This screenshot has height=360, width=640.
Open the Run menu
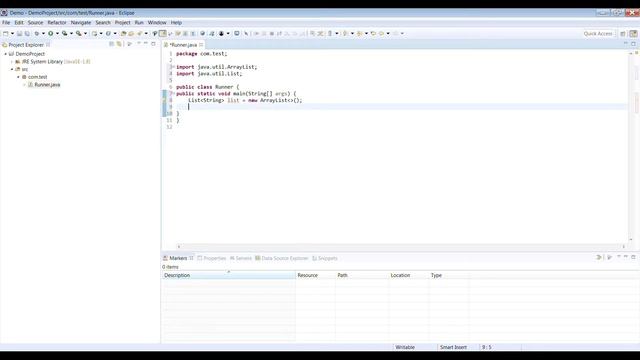tap(139, 22)
